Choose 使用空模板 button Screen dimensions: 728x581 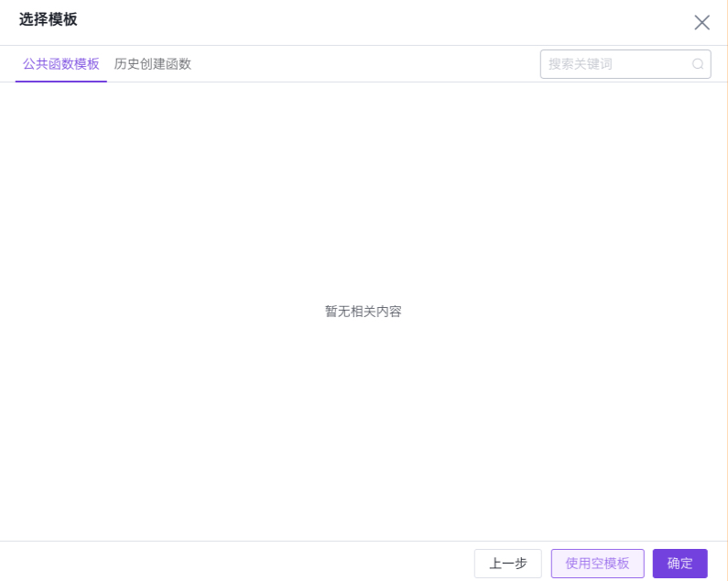(x=597, y=564)
